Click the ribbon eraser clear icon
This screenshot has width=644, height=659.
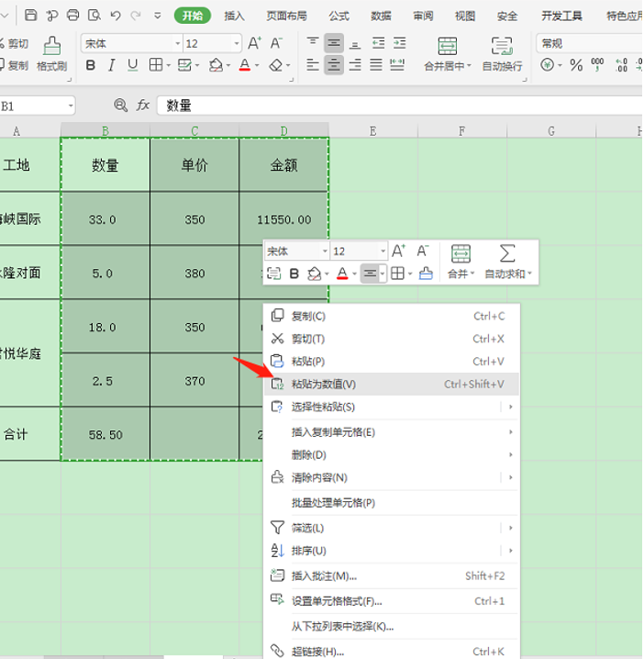[276, 65]
